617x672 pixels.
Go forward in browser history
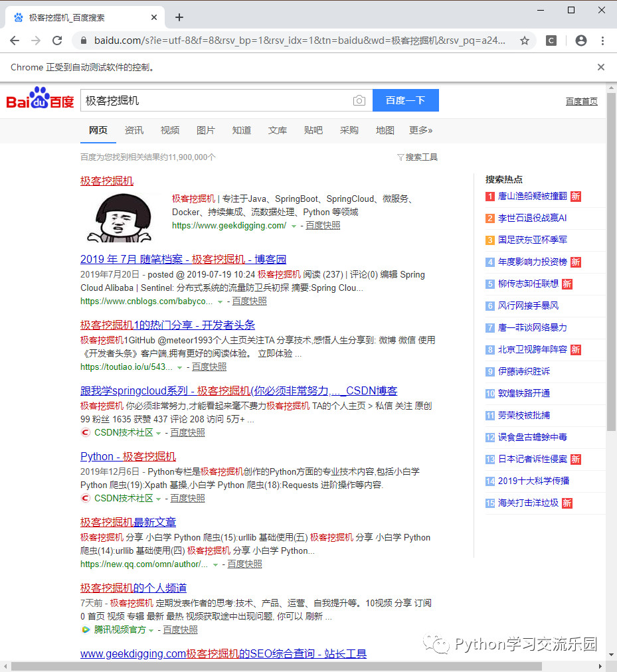[x=36, y=41]
